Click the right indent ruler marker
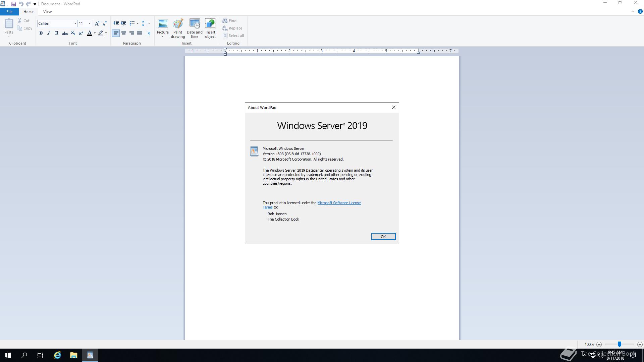This screenshot has height=362, width=644. [418, 52]
